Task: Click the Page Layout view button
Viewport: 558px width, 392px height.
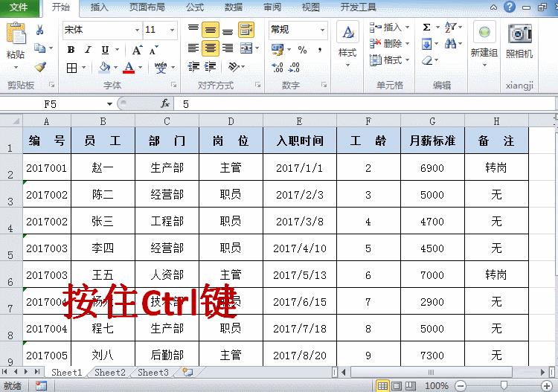Action: coord(397,385)
